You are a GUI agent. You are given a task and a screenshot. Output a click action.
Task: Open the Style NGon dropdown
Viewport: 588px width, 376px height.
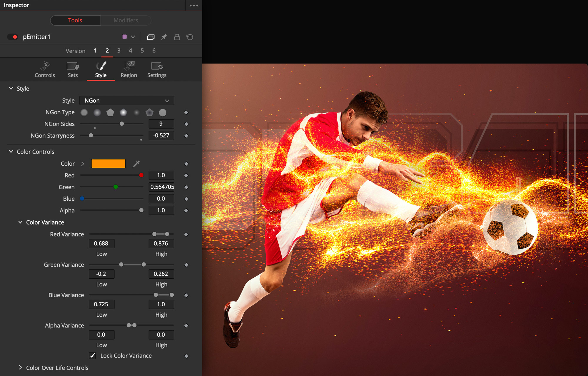tap(127, 101)
